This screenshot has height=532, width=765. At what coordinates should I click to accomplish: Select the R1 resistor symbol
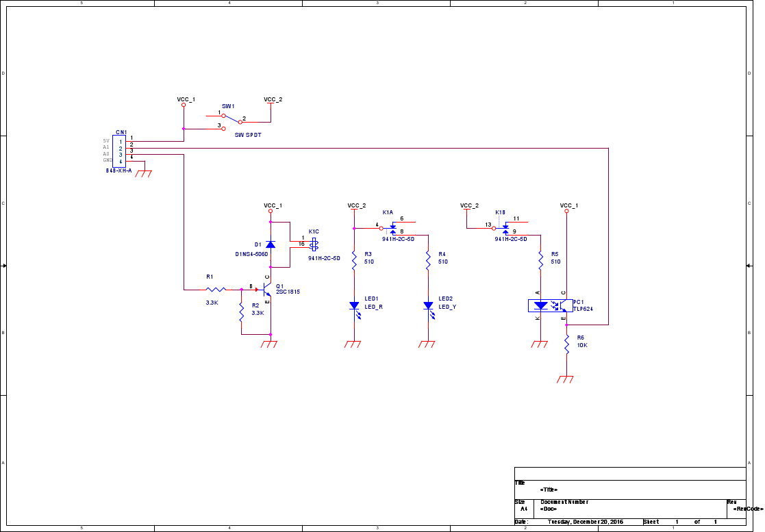215,290
